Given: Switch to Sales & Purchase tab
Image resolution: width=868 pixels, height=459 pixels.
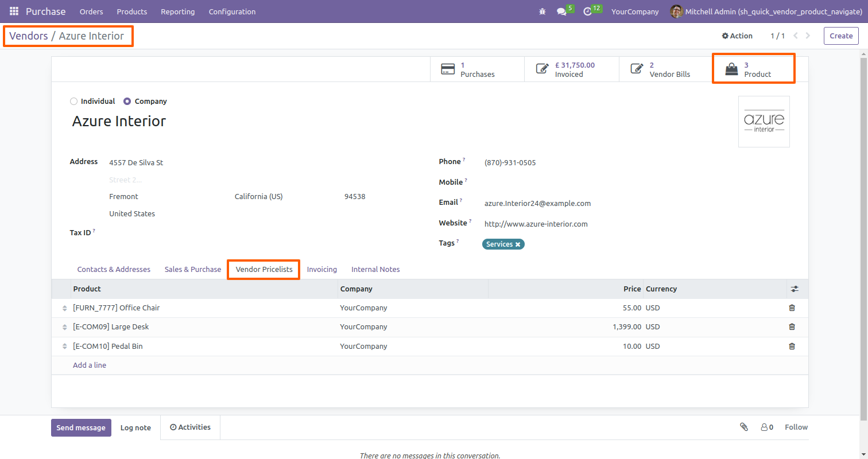Looking at the screenshot, I should pos(193,270).
